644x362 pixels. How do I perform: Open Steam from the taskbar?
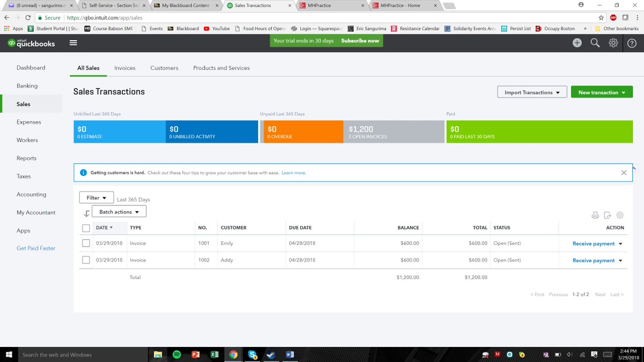coord(270,354)
